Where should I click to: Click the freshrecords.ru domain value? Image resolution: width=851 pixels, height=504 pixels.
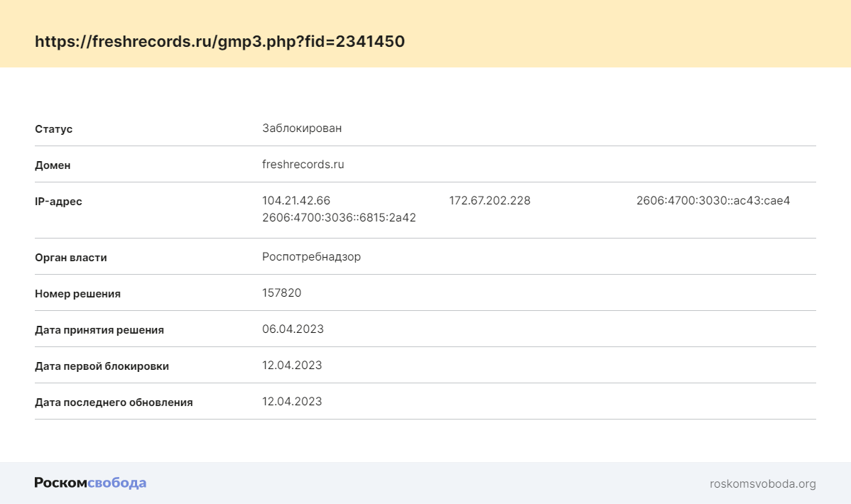pos(303,165)
